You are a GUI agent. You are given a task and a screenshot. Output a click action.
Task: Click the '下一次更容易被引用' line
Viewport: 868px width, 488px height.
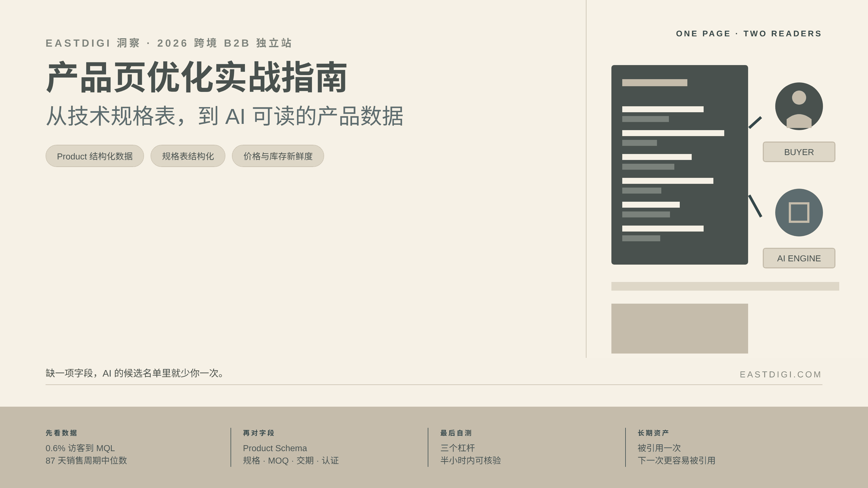676,460
